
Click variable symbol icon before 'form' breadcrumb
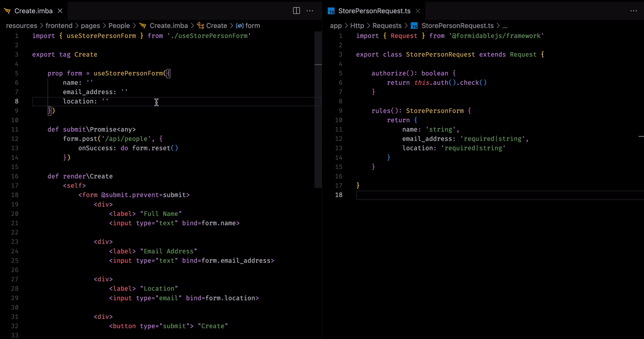[x=240, y=26]
